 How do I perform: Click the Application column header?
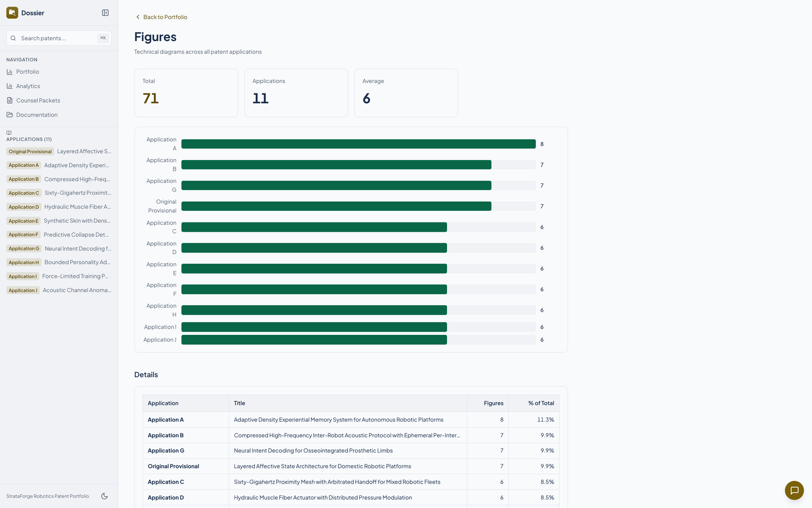pyautogui.click(x=186, y=403)
